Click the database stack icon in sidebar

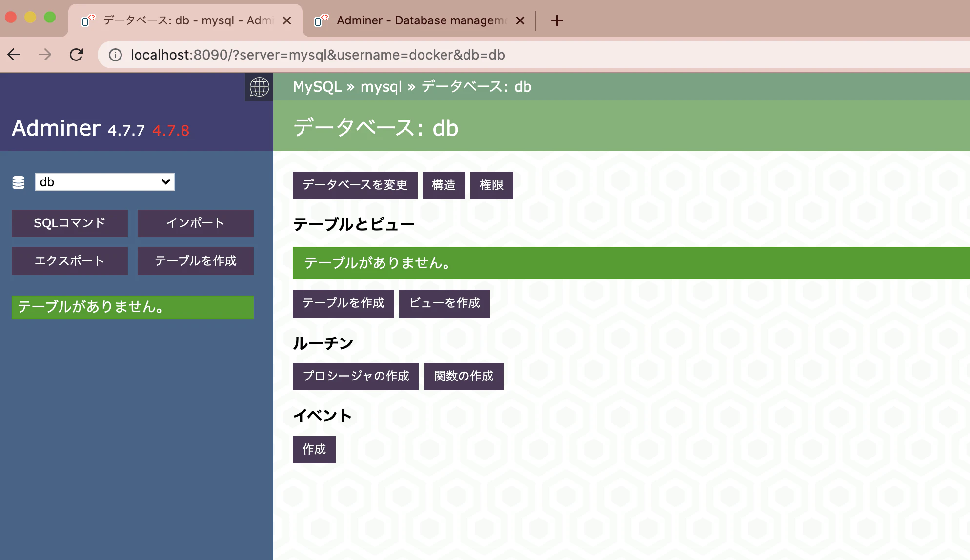pos(19,182)
